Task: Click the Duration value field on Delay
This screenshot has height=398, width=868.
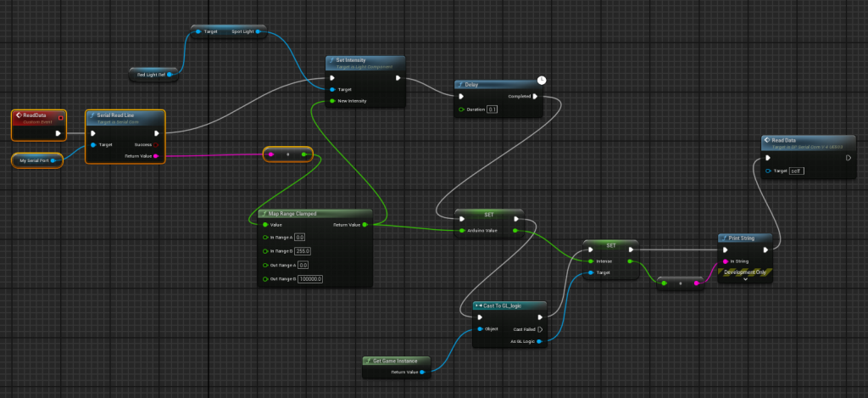Action: (492, 109)
